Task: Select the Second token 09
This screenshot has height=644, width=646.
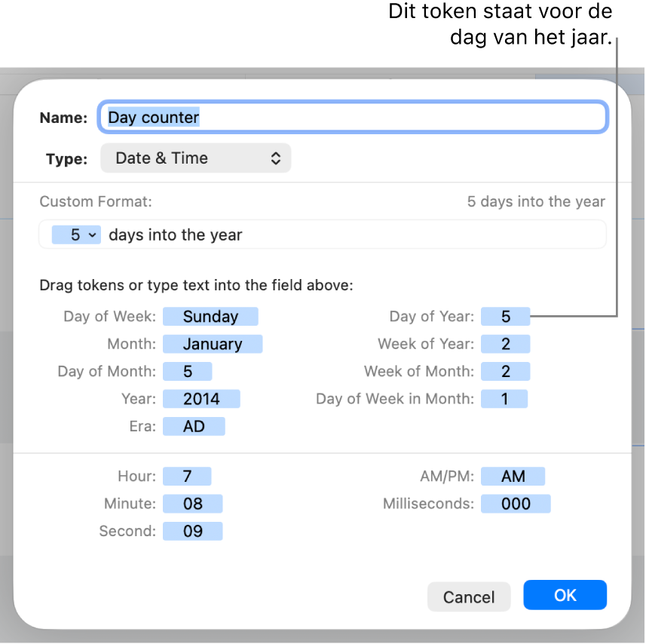Action: 192,531
